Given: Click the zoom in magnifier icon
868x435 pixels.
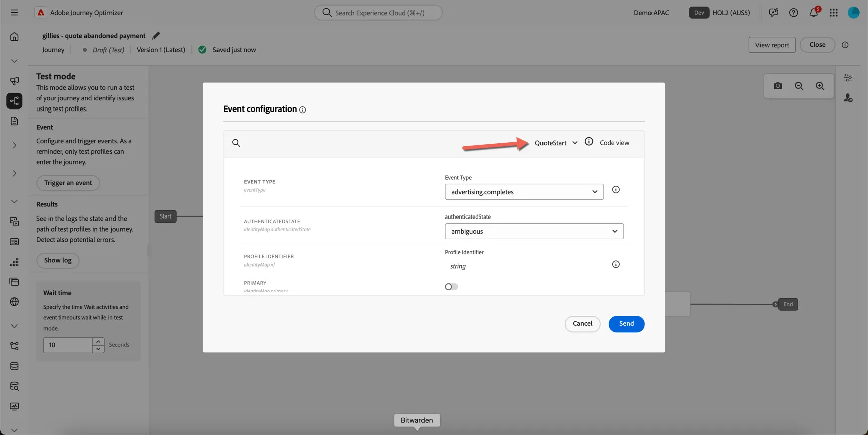Looking at the screenshot, I should [820, 86].
